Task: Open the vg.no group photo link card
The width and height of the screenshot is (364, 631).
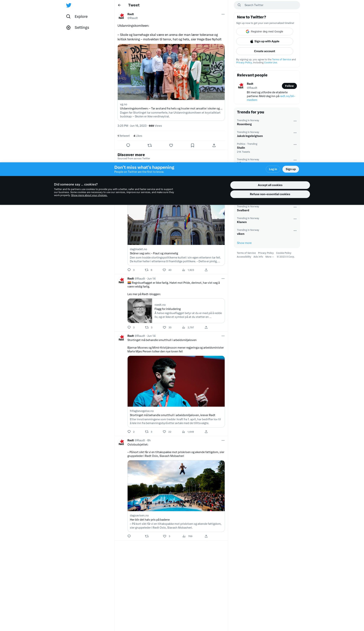Action: pyautogui.click(x=171, y=82)
